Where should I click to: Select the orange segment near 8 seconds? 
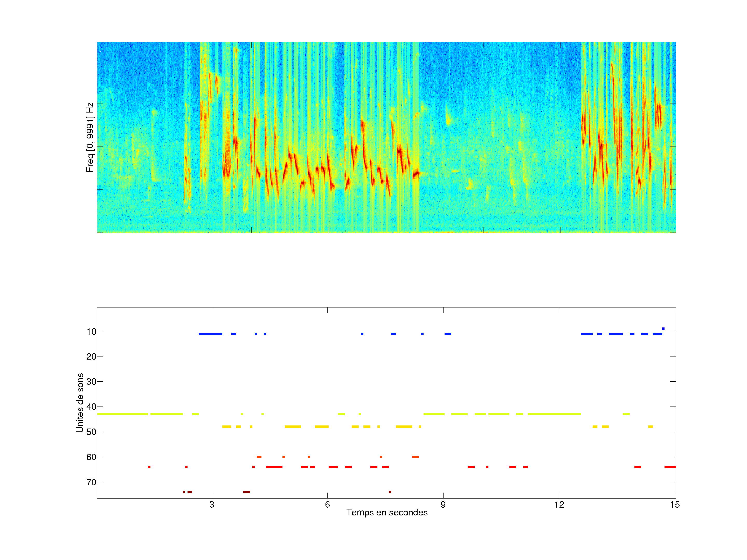415,457
